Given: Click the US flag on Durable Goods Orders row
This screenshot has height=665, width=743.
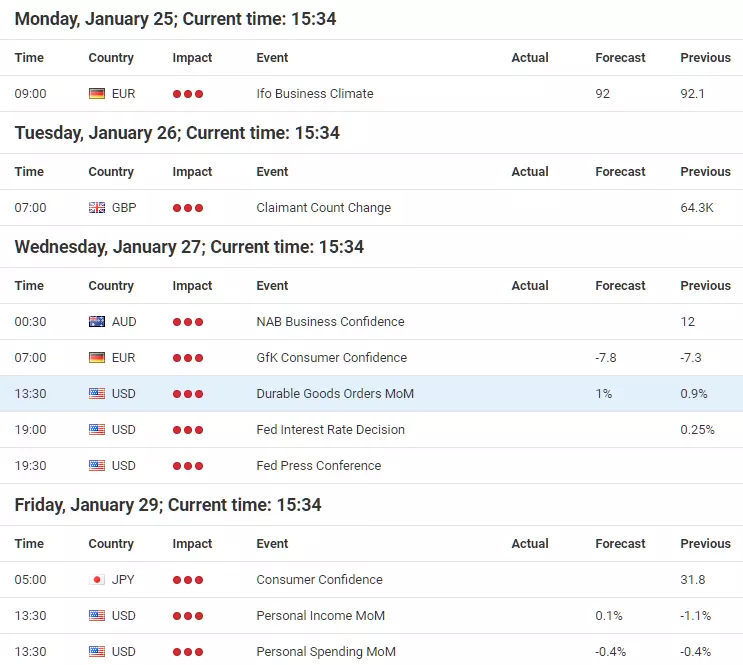Looking at the screenshot, I should [x=97, y=394].
